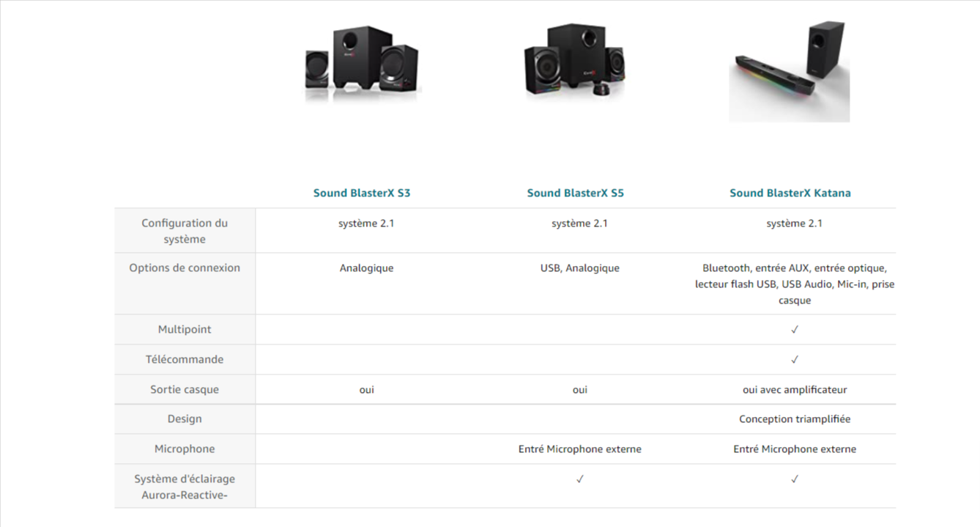The width and height of the screenshot is (980, 527).
Task: Click the Sound BlasterX S5 speaker image
Action: tap(575, 61)
